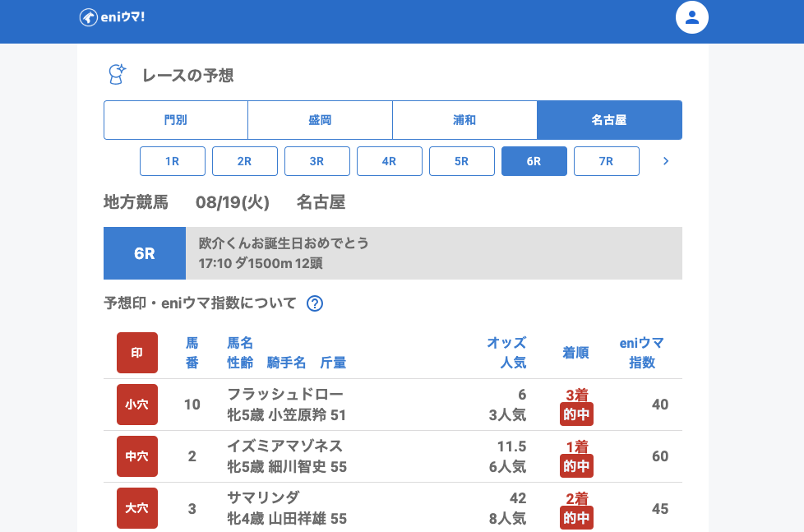Open the user profile icon
Screen dimensions: 804x532
(x=691, y=17)
